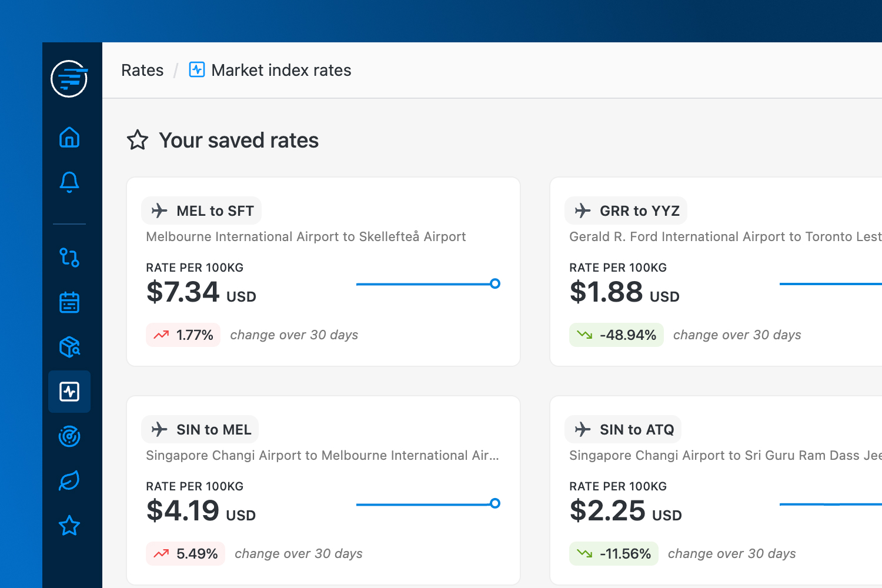Click the $4.19 USD rate value
882x588 pixels.
coord(201,510)
